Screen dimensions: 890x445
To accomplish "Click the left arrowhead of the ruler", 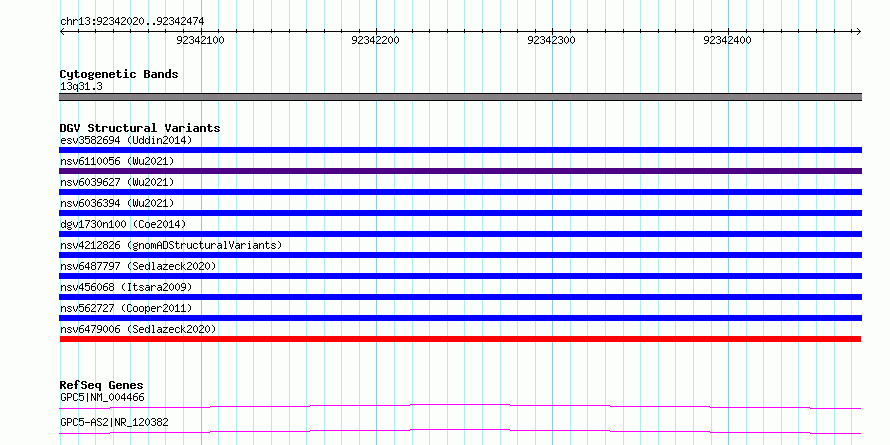I will point(62,31).
